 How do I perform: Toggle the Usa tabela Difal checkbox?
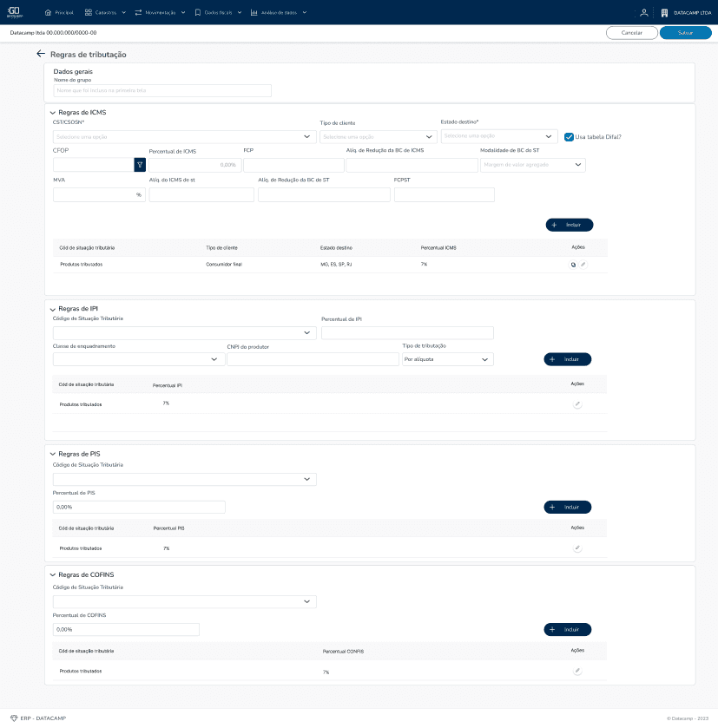[x=569, y=137]
